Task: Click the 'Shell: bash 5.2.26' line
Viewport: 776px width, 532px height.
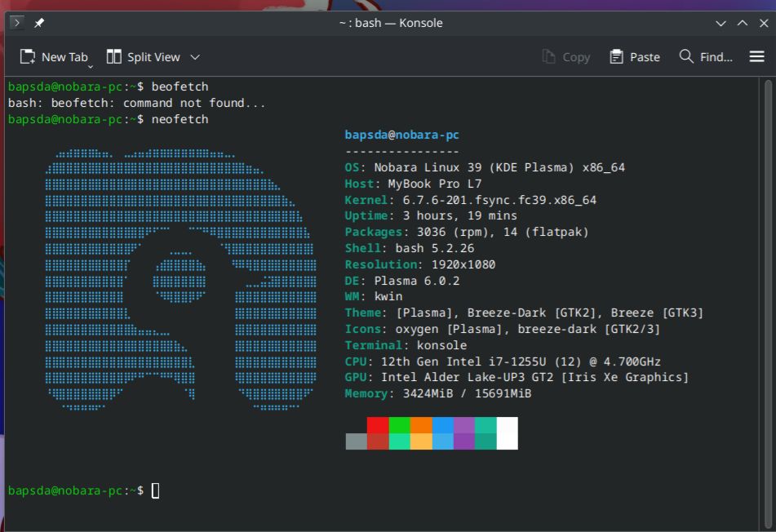Action: tap(410, 248)
